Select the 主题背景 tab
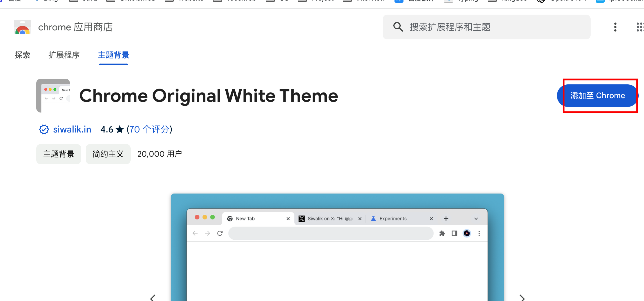The width and height of the screenshot is (644, 301). click(x=113, y=55)
